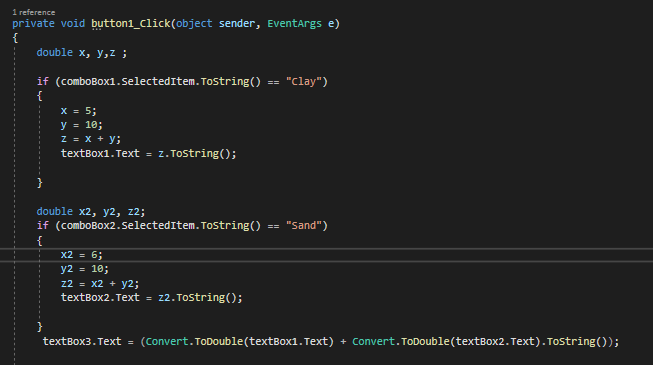The height and width of the screenshot is (365, 653).
Task: Click textBox3.Text at the last line
Action: click(x=82, y=342)
